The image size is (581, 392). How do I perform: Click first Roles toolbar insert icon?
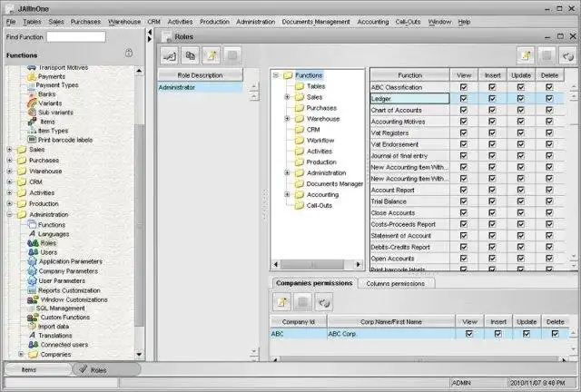pyautogui.click(x=170, y=55)
